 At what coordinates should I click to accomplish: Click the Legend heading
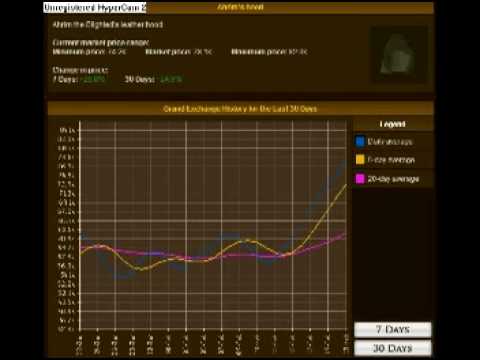(x=392, y=124)
